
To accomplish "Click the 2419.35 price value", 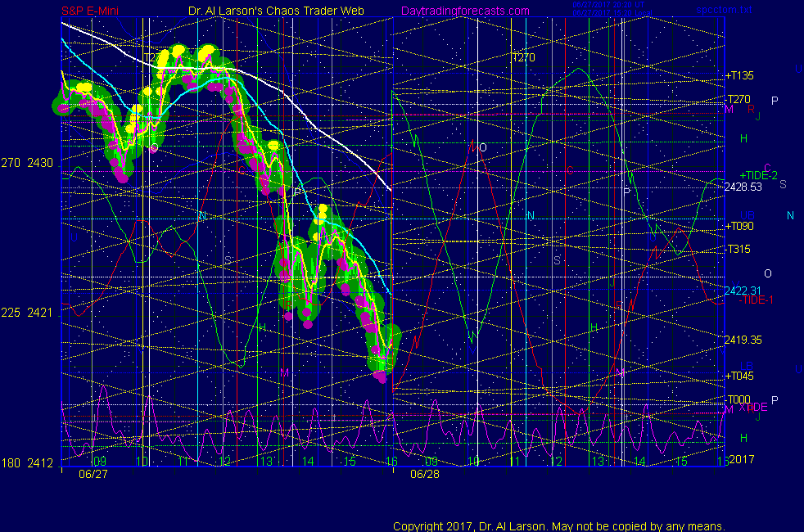I will pos(743,340).
